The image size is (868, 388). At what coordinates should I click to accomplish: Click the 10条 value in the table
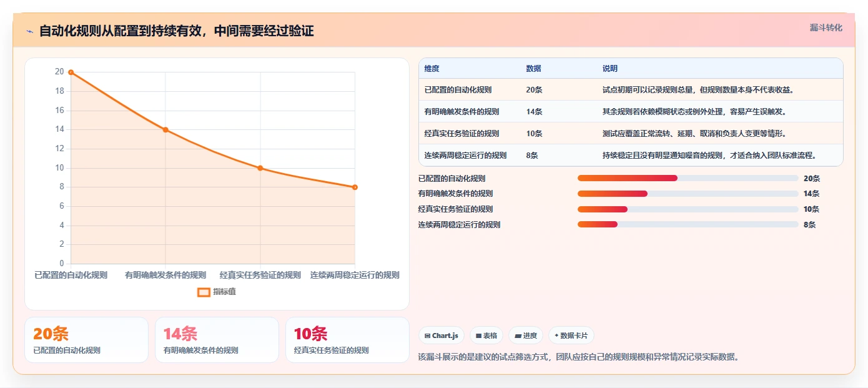(x=534, y=134)
